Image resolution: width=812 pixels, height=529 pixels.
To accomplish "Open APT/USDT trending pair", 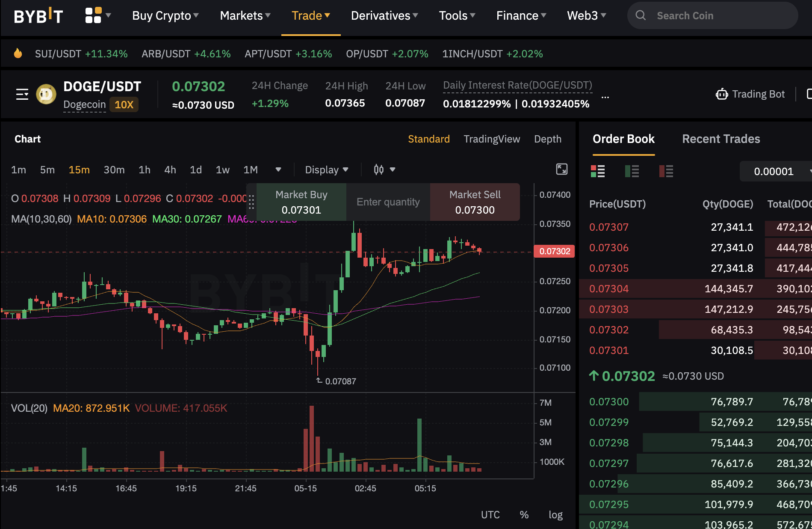I will point(288,54).
